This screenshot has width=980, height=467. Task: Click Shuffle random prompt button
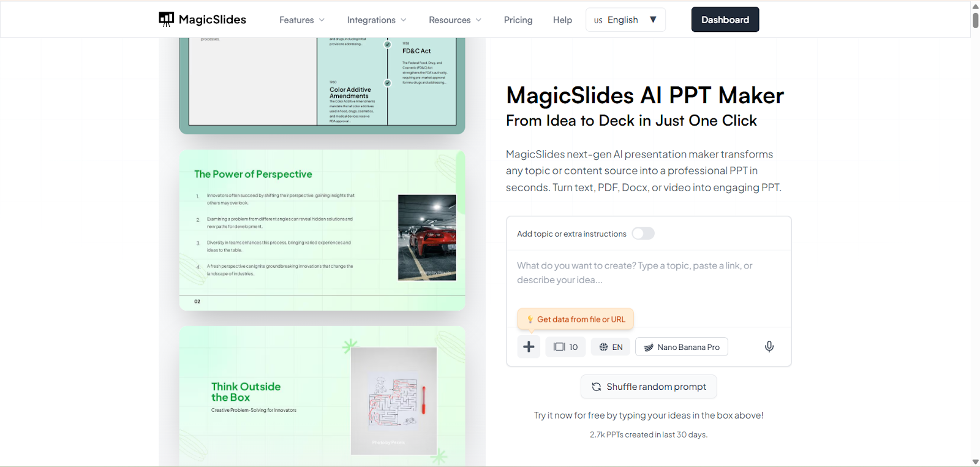[x=649, y=387]
